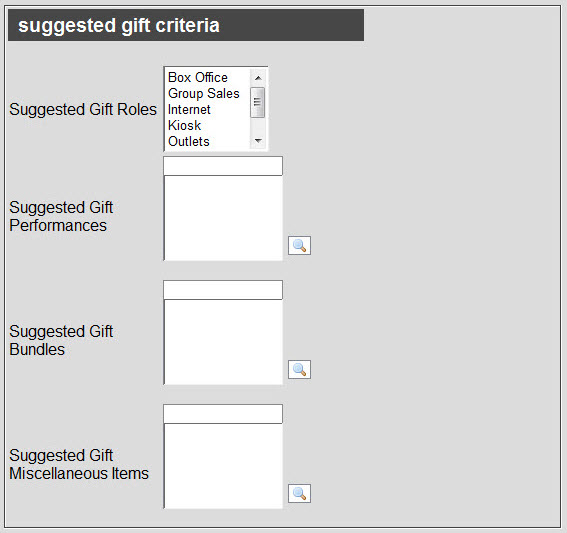Select Box Office in roles list
Viewport: 567px width, 533px height.
click(197, 77)
